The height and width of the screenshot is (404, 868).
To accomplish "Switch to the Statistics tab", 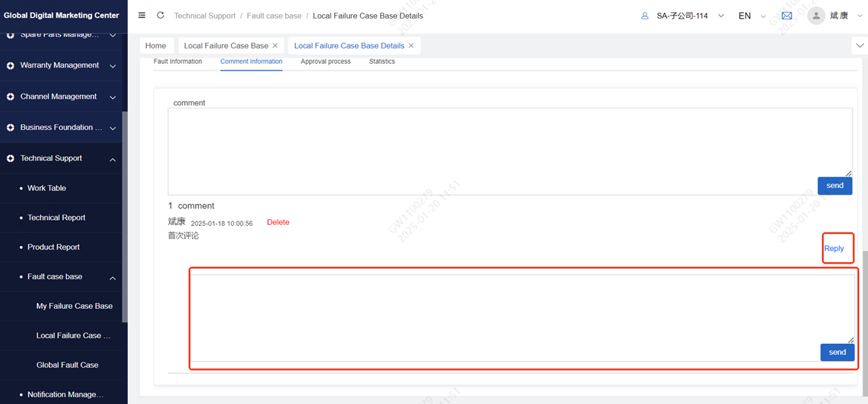I will (382, 62).
